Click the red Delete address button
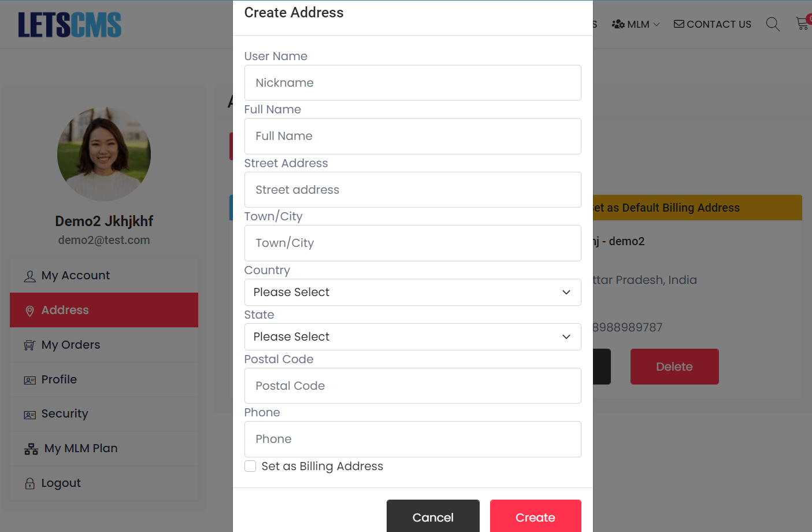The width and height of the screenshot is (812, 532). pyautogui.click(x=674, y=367)
